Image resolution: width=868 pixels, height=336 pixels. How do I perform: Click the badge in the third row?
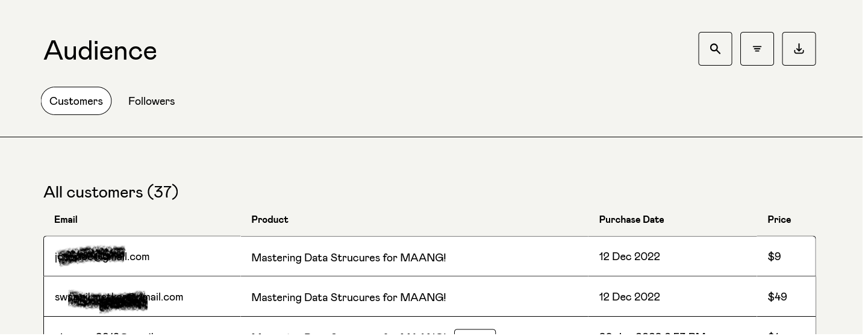(475, 332)
